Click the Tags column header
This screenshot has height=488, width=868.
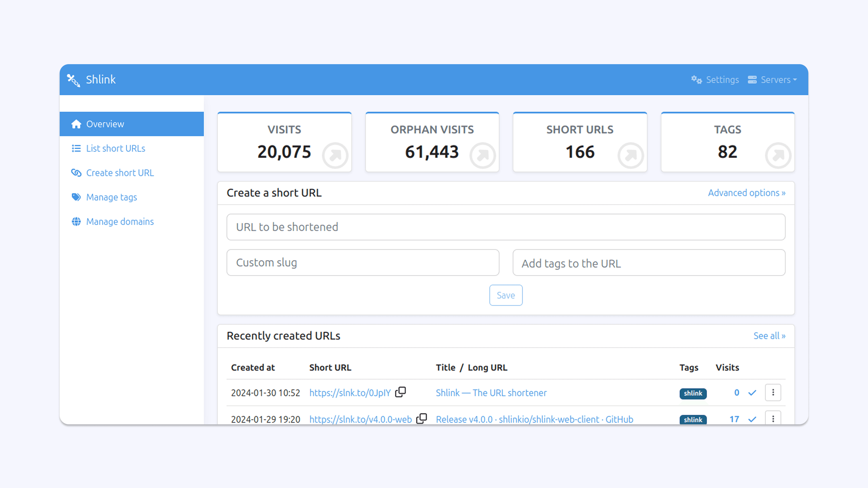689,367
